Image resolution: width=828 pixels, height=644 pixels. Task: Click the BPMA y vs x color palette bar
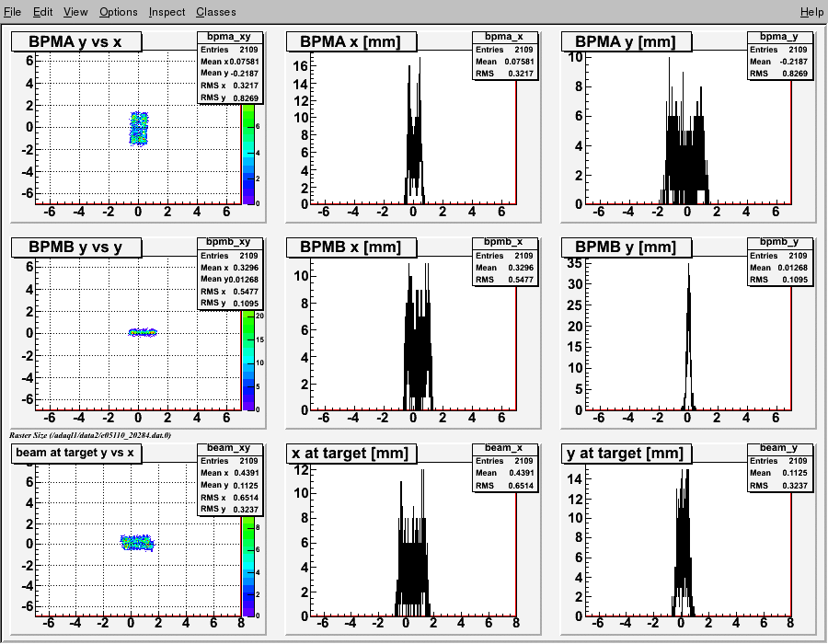click(248, 155)
